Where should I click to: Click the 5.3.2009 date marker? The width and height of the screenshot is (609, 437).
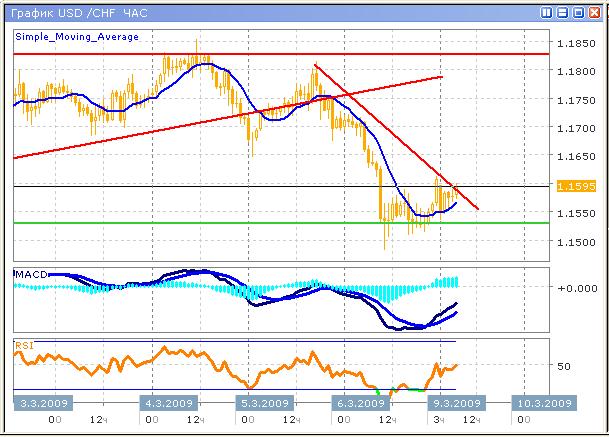click(x=262, y=403)
